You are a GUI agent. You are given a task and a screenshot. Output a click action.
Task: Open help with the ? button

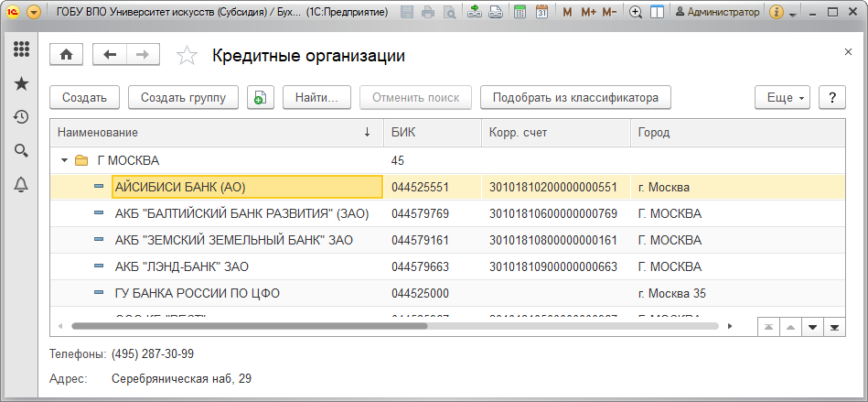pos(832,98)
